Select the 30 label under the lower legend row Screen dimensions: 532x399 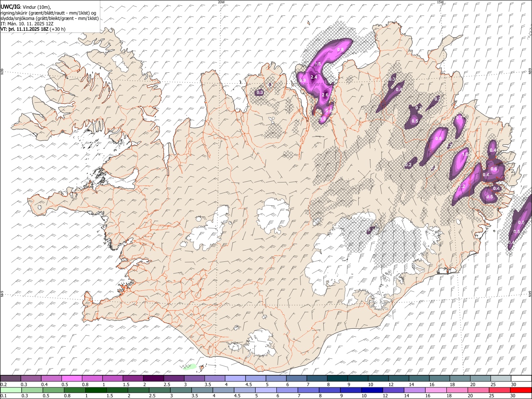click(x=512, y=396)
